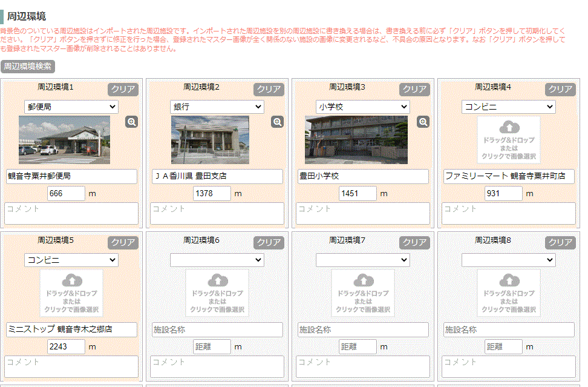Expand コンビニ dropdown in 周辺環境4

tap(509, 107)
